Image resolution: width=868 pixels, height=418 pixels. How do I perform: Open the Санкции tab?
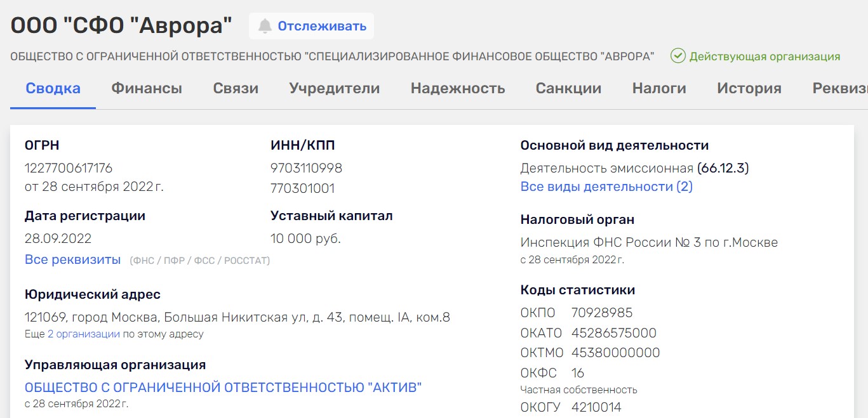tap(568, 89)
